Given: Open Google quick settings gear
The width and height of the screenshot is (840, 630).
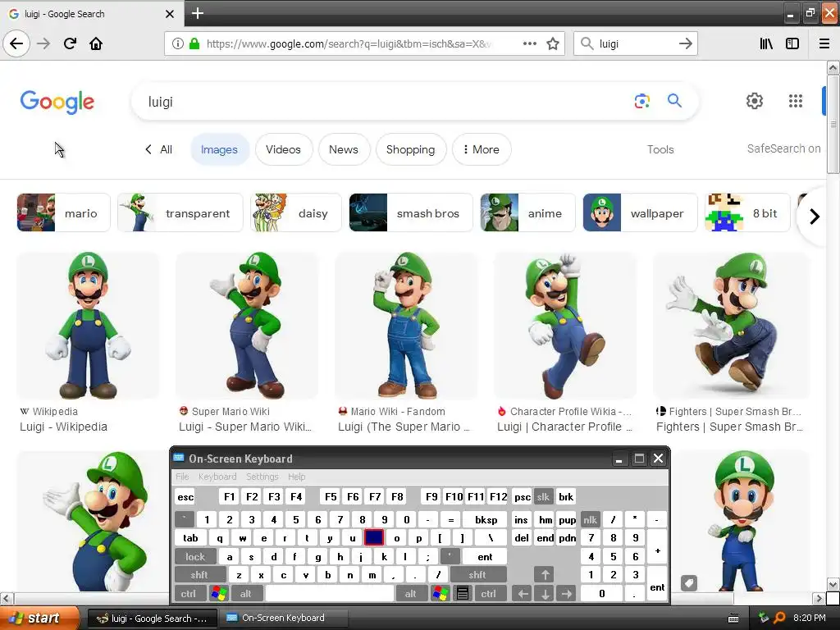Looking at the screenshot, I should (x=755, y=101).
